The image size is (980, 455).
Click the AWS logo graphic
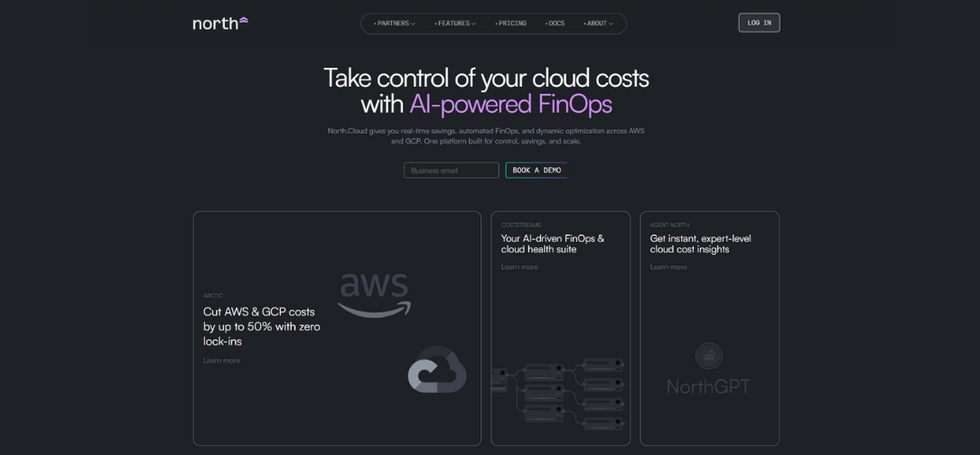pyautogui.click(x=374, y=294)
